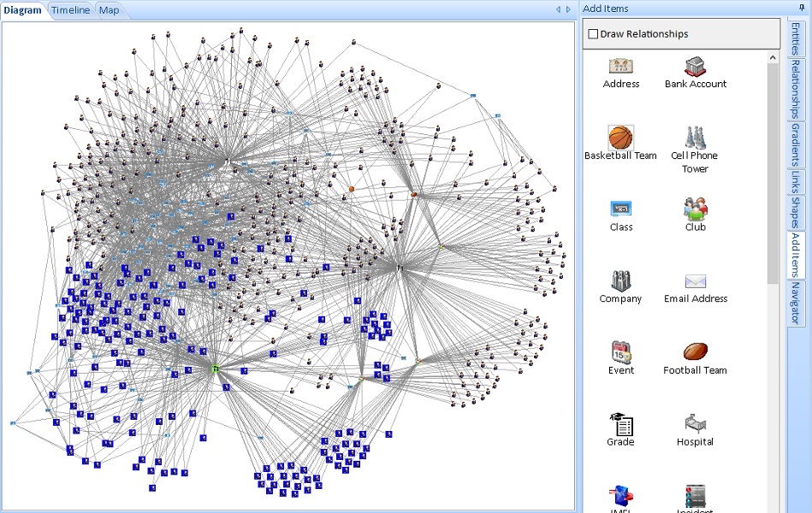Add a Club entity

pyautogui.click(x=695, y=208)
